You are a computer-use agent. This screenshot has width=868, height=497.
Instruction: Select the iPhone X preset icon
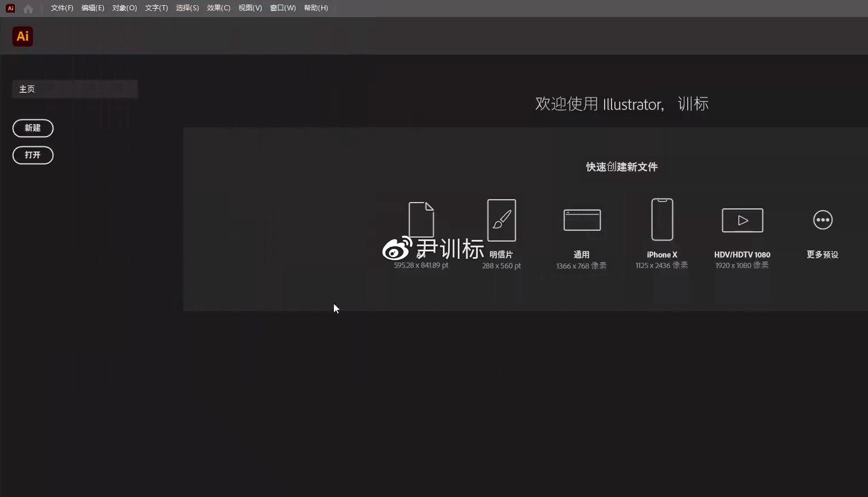click(x=662, y=219)
